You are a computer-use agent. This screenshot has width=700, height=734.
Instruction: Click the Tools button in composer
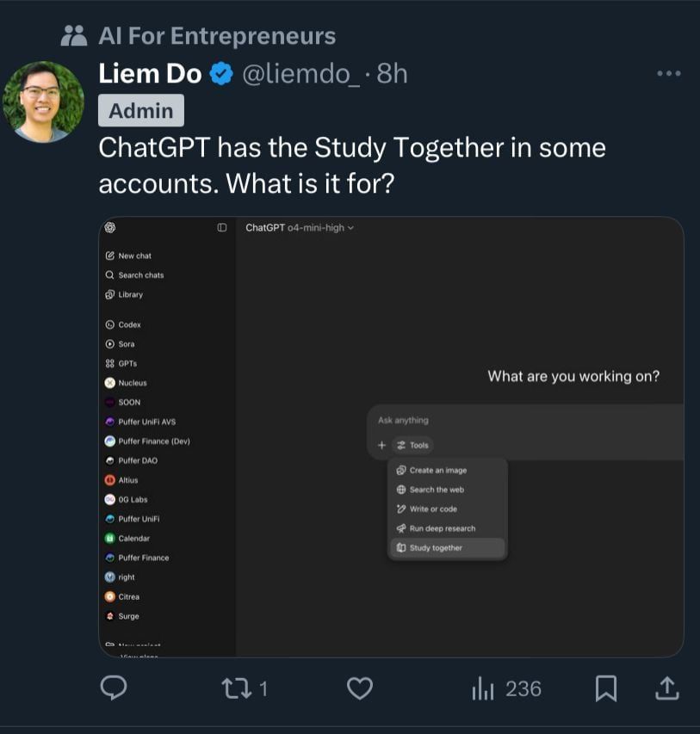(x=412, y=445)
